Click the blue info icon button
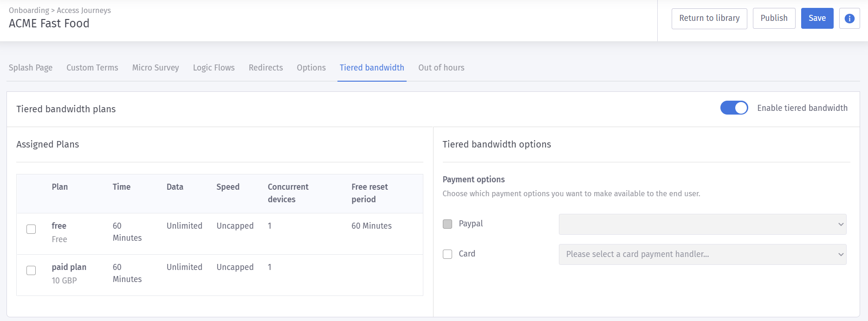The image size is (868, 321). coord(849,19)
